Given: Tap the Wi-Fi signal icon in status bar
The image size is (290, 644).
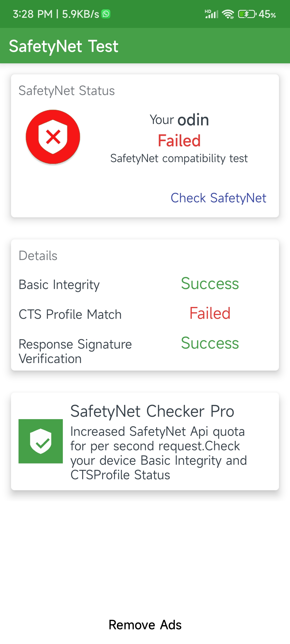Looking at the screenshot, I should (228, 14).
